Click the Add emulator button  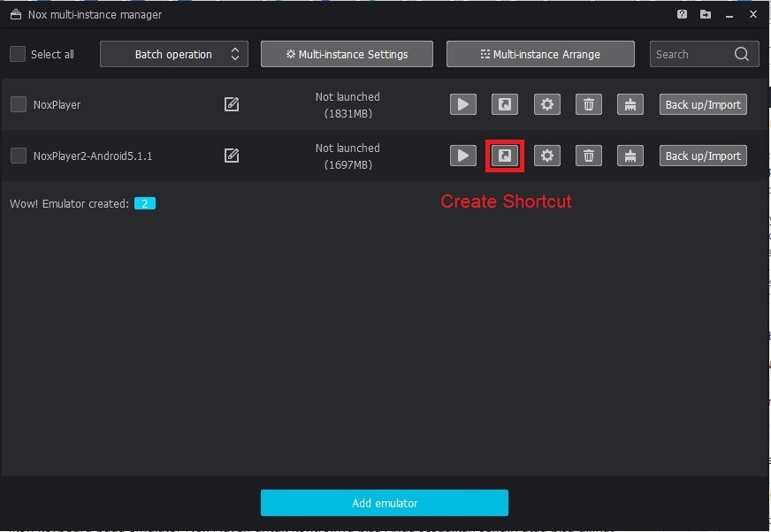coord(385,503)
